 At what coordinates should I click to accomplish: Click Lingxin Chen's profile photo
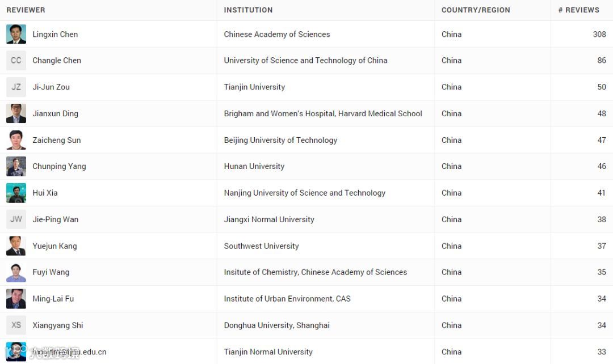coord(16,34)
